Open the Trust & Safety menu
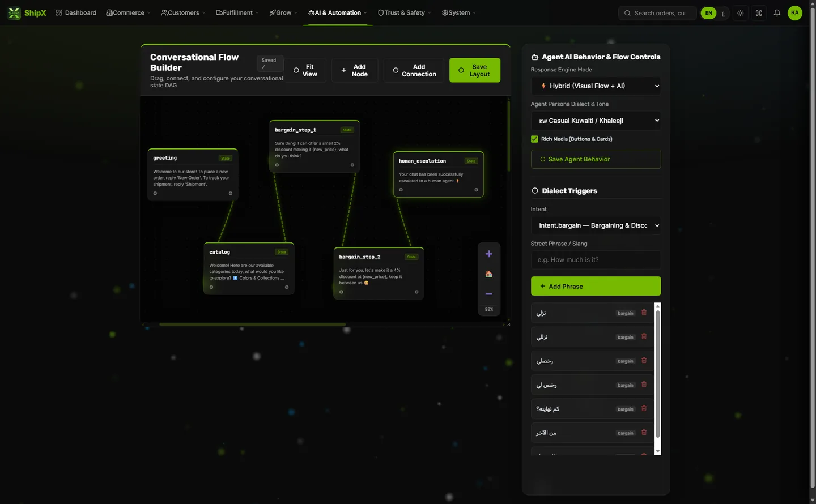The height and width of the screenshot is (504, 816). 405,13
